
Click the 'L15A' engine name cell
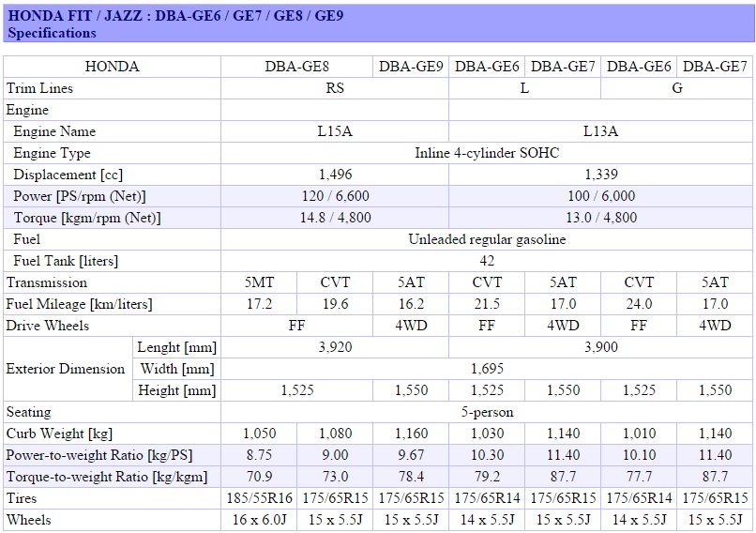pyautogui.click(x=335, y=131)
